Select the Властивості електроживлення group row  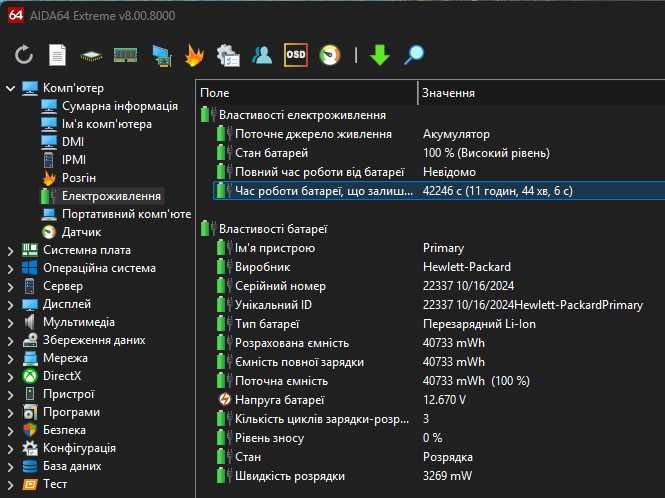432,115
